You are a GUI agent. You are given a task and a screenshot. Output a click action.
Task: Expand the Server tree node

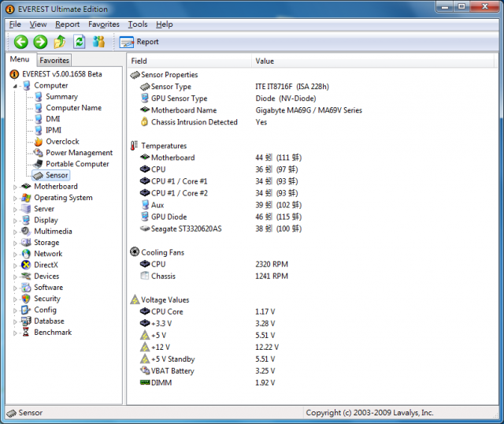pyautogui.click(x=15, y=210)
